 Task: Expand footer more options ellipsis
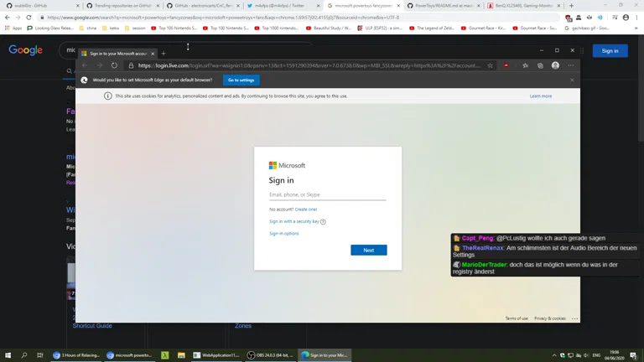(x=574, y=318)
